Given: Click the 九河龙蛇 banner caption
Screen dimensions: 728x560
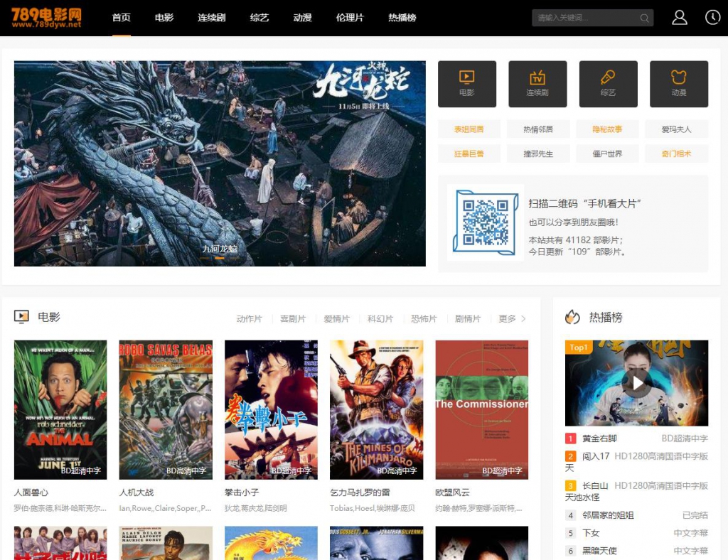Looking at the screenshot, I should pyautogui.click(x=220, y=249).
